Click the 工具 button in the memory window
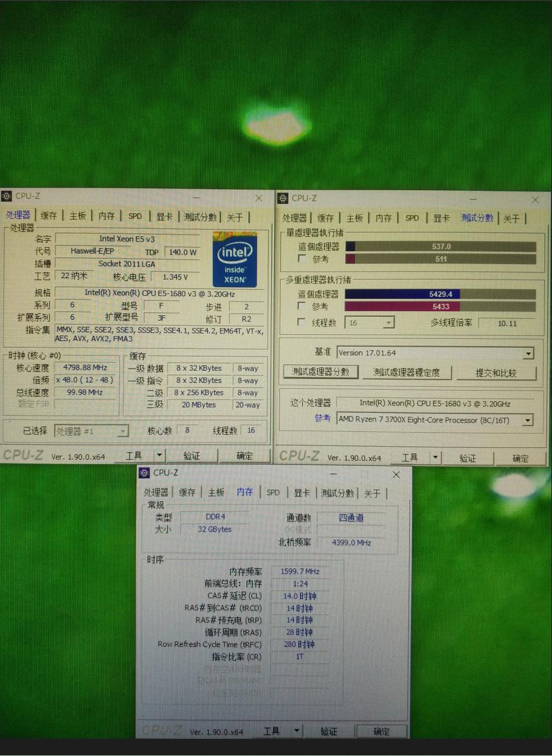 [271, 731]
